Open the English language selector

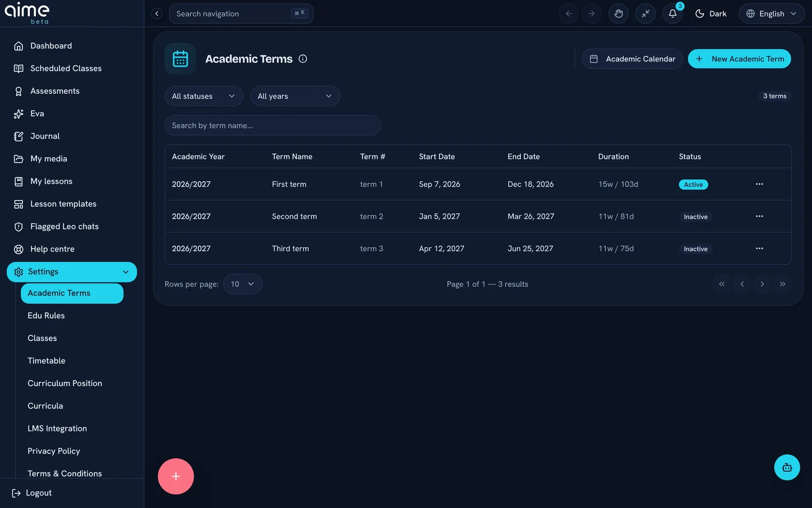(x=772, y=14)
